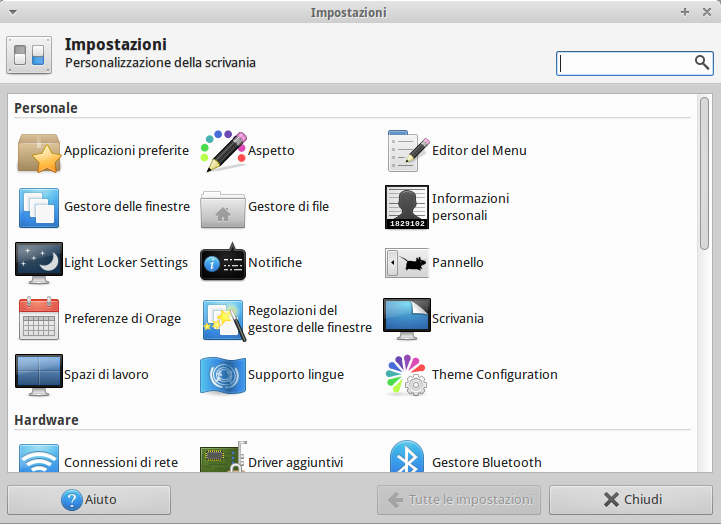Click the search magnifier icon

point(701,63)
